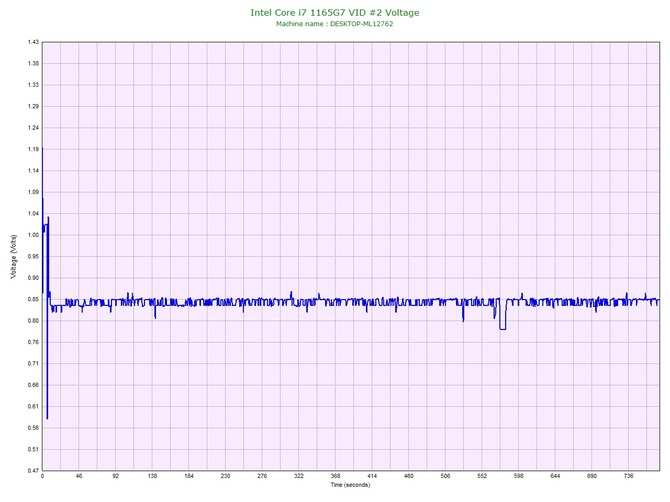The height and width of the screenshot is (502, 670).
Task: Click the 'Machine name : DESKTOP-ML12762' subtitle
Action: point(335,24)
